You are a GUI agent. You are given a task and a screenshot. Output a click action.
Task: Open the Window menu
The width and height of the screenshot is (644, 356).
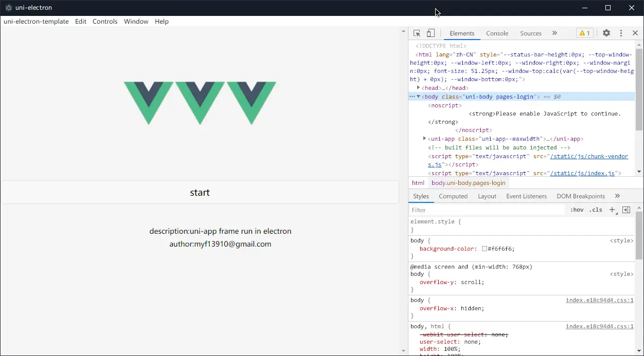point(136,22)
